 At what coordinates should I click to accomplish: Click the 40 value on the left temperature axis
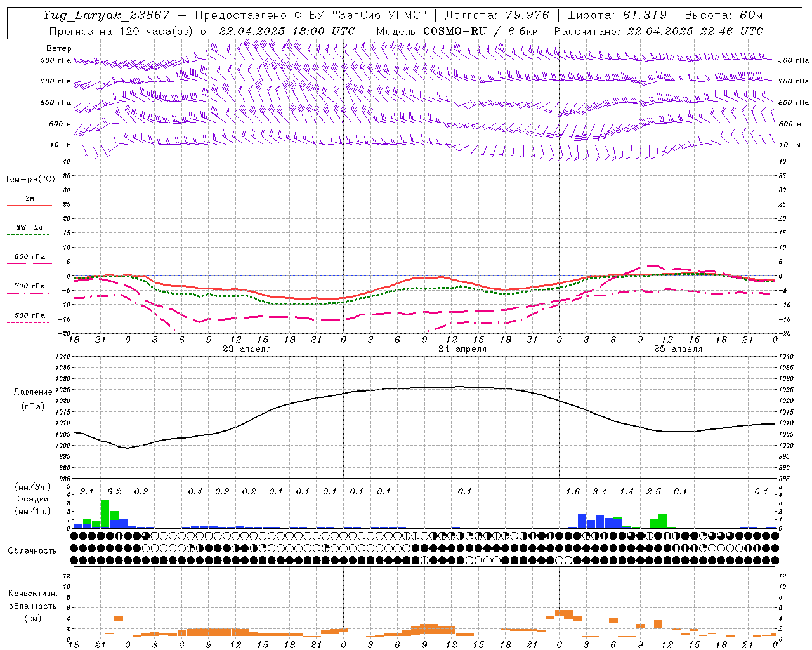(66, 161)
